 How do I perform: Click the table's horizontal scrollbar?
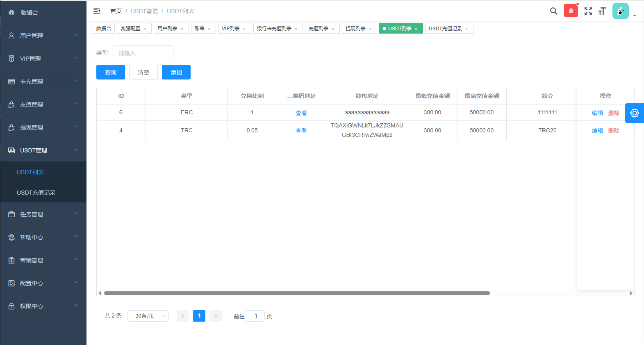point(297,293)
